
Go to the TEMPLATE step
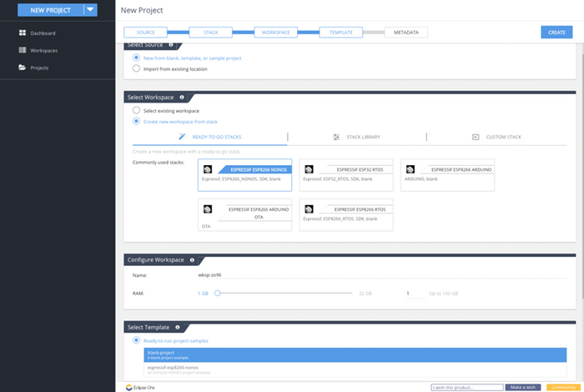[x=341, y=33]
